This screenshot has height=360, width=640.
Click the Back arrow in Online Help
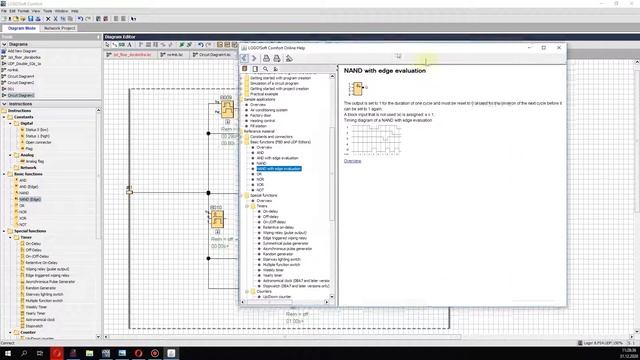point(244,58)
